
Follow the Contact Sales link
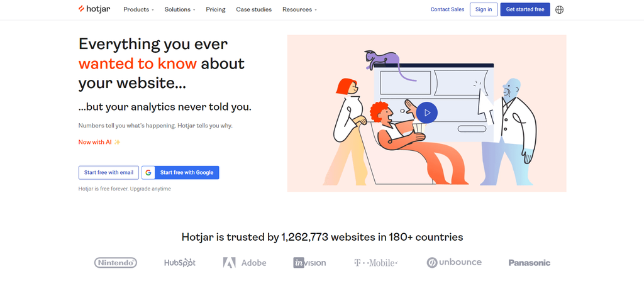coord(447,9)
